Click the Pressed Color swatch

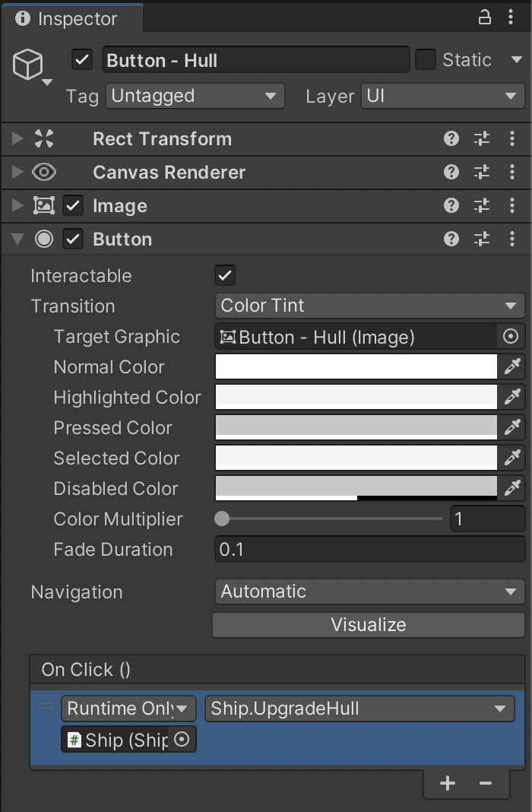point(356,427)
